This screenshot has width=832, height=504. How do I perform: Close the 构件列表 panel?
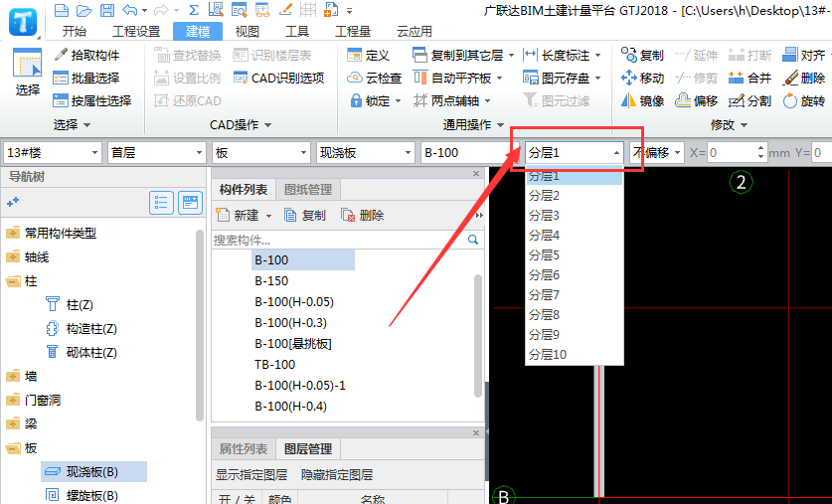click(476, 174)
